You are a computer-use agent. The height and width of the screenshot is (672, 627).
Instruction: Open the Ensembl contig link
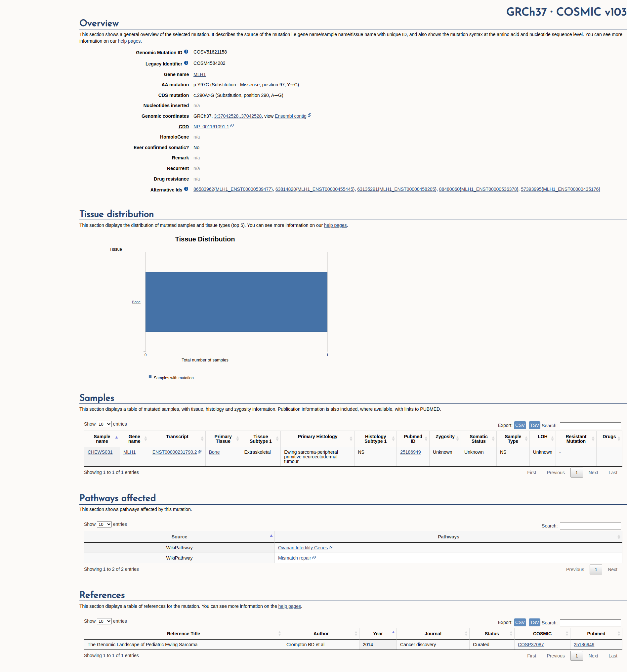click(x=291, y=116)
